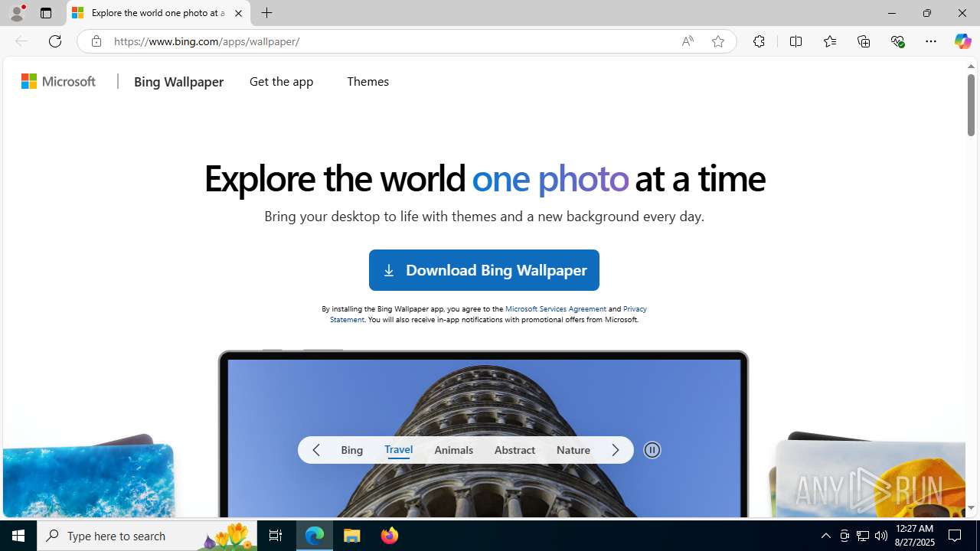This screenshot has height=551, width=980.
Task: Open the Collections icon
Action: (x=864, y=41)
